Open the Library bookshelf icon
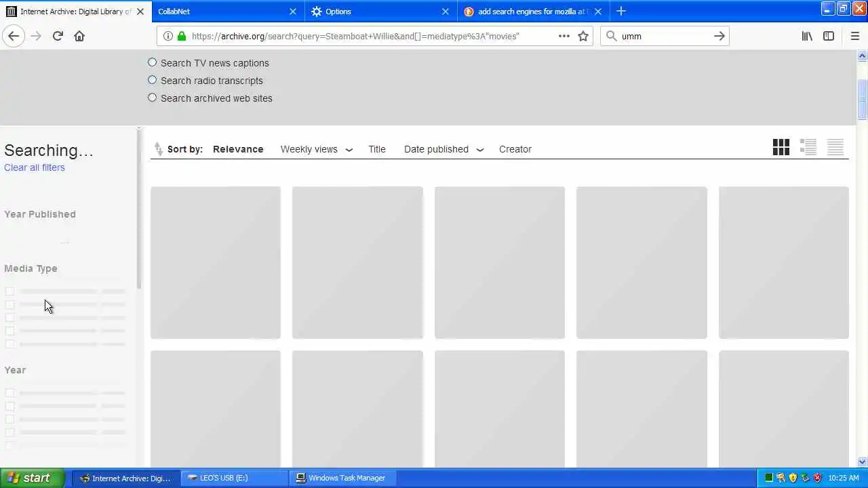The width and height of the screenshot is (868, 488). pos(807,36)
